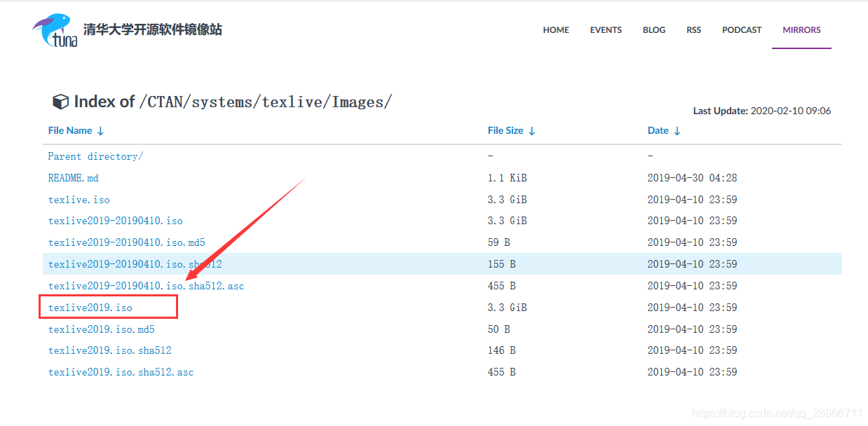Download the texlive2019.iso file

[90, 308]
